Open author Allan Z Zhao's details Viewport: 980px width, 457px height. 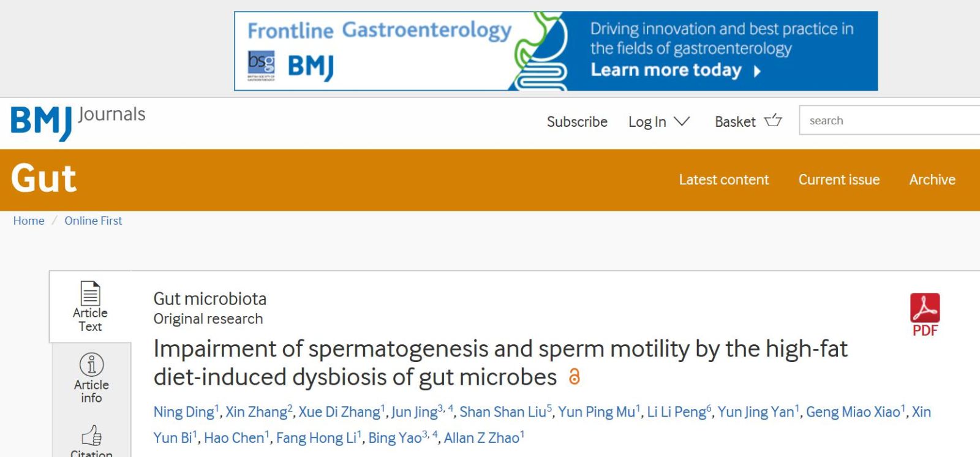(481, 438)
